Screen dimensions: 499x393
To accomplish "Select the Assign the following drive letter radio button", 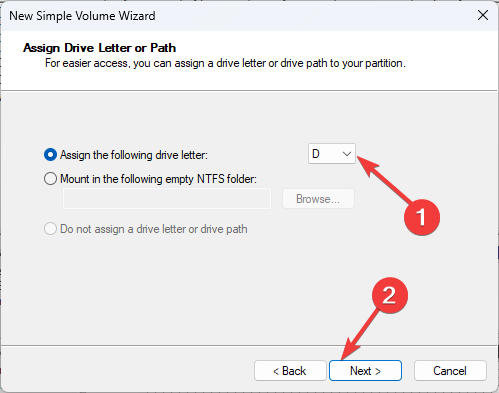I will pyautogui.click(x=50, y=155).
